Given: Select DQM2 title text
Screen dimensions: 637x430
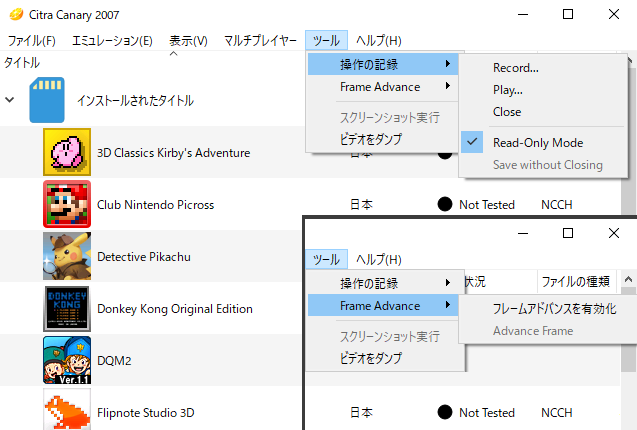Looking at the screenshot, I should (x=114, y=361).
